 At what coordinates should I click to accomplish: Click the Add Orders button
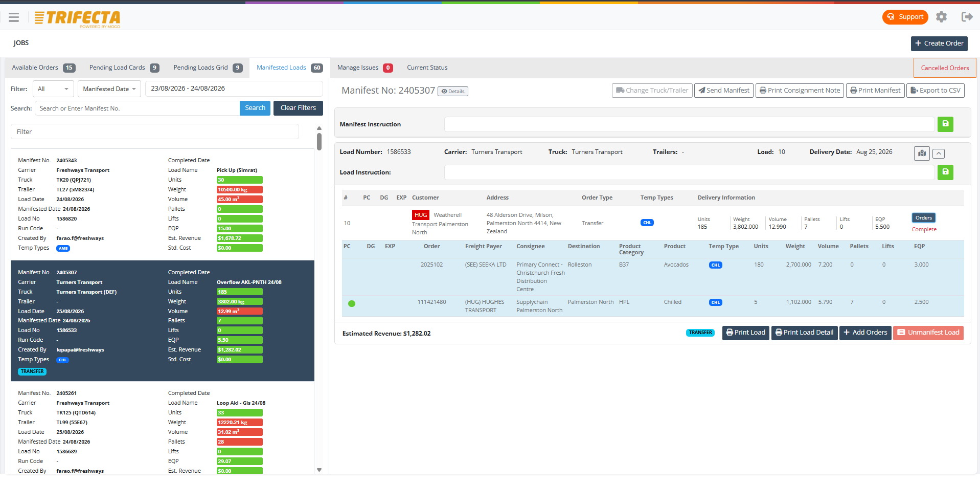pyautogui.click(x=865, y=333)
